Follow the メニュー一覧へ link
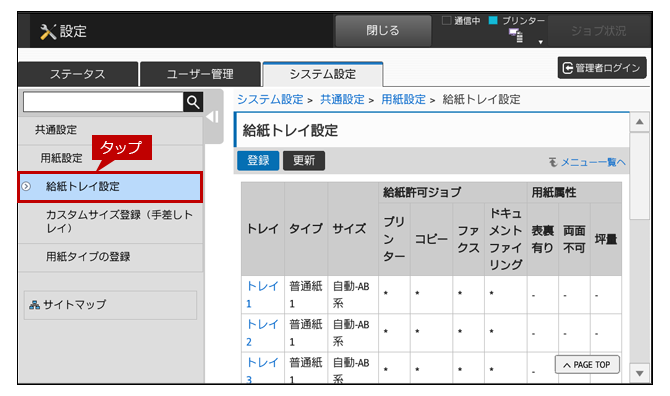670x396 pixels. [x=593, y=162]
